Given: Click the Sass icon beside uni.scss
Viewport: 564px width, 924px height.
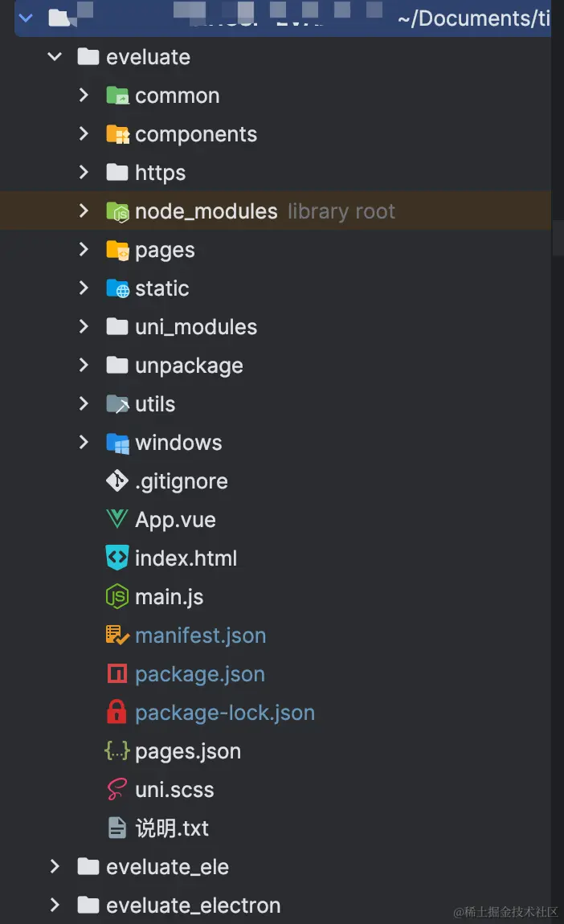Looking at the screenshot, I should click(x=117, y=789).
